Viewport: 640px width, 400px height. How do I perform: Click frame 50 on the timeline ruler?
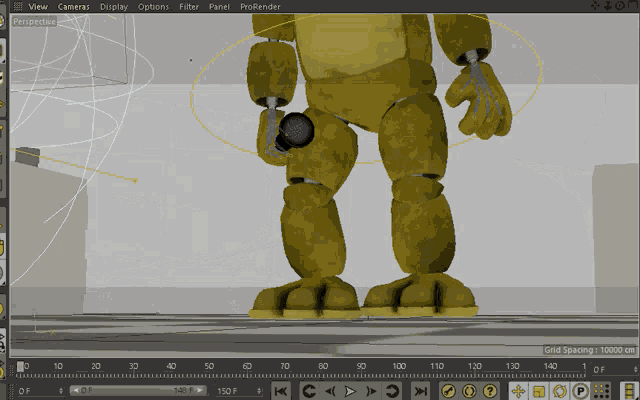[209, 367]
